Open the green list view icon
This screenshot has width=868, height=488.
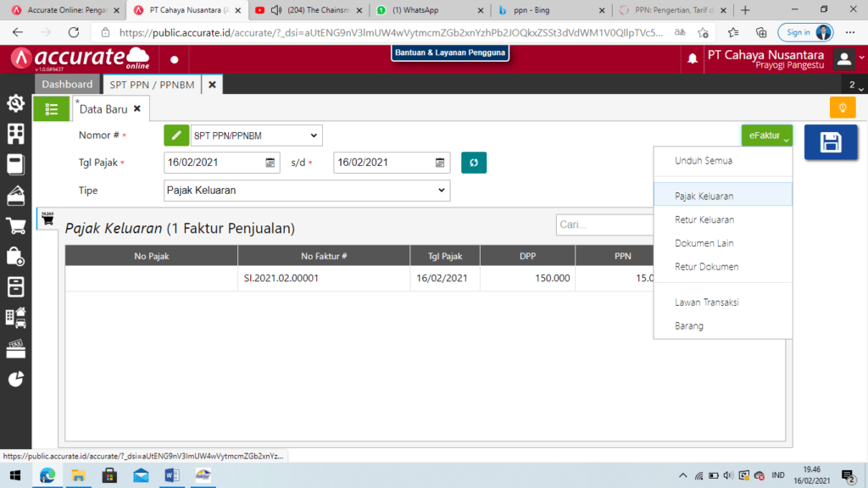[x=52, y=109]
